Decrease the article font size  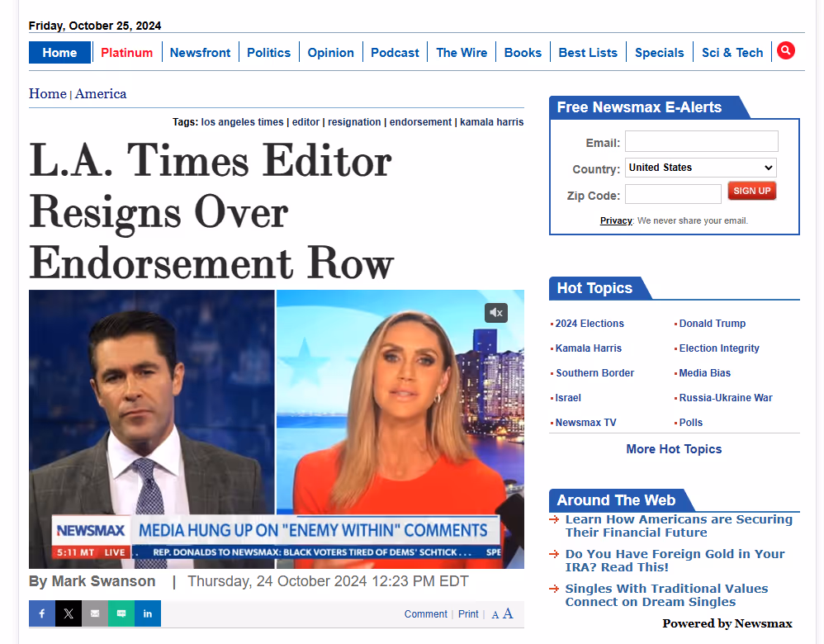click(495, 614)
